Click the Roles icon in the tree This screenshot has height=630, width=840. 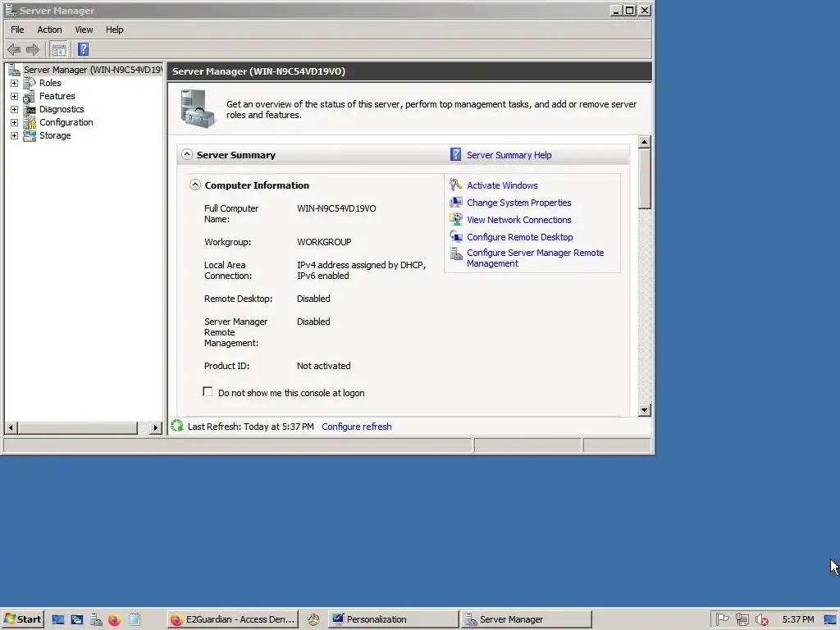(30, 83)
